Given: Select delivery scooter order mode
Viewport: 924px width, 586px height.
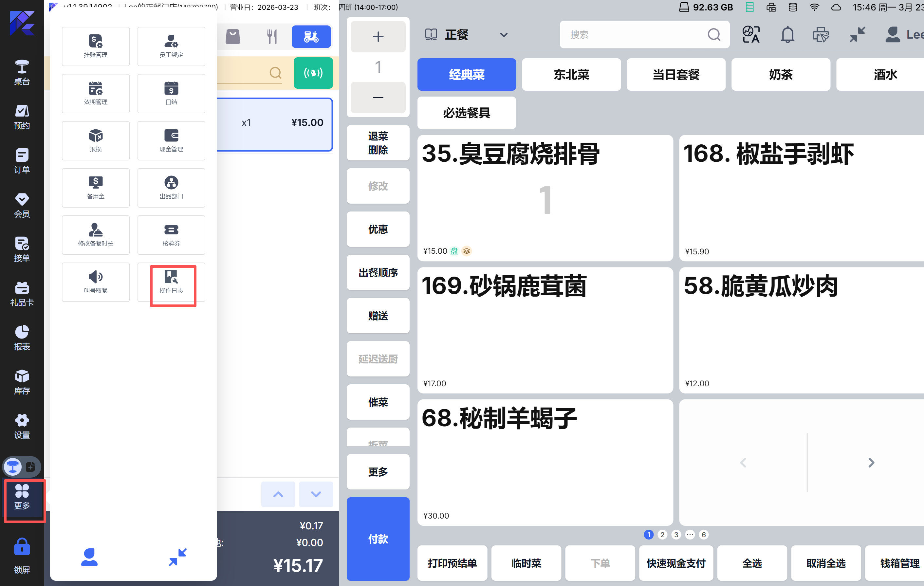Looking at the screenshot, I should pyautogui.click(x=311, y=37).
